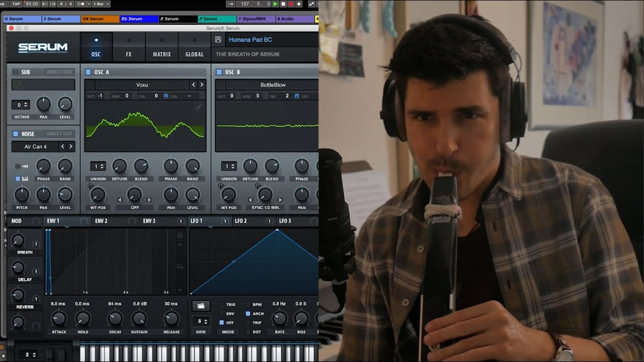Image resolution: width=644 pixels, height=362 pixels.
Task: Click NOISE DIRECT OUT button
Action: click(60, 134)
